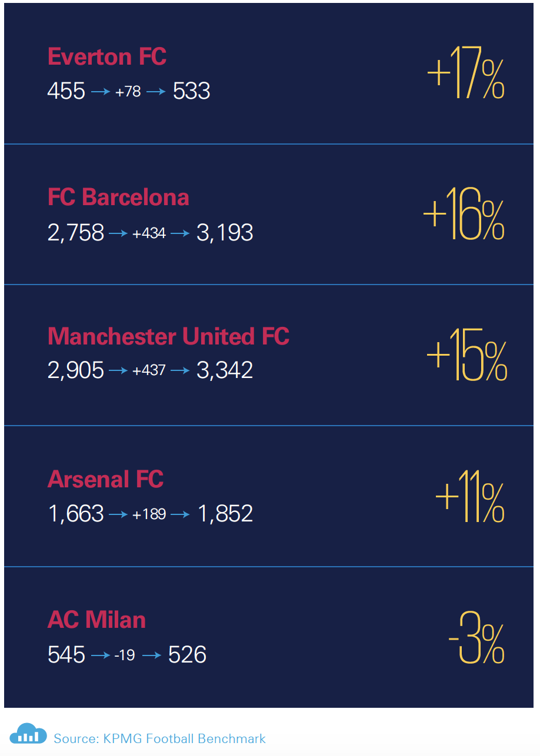This screenshot has height=756, width=540.
Task: Click the +189 change for Arsenal
Action: tap(149, 515)
